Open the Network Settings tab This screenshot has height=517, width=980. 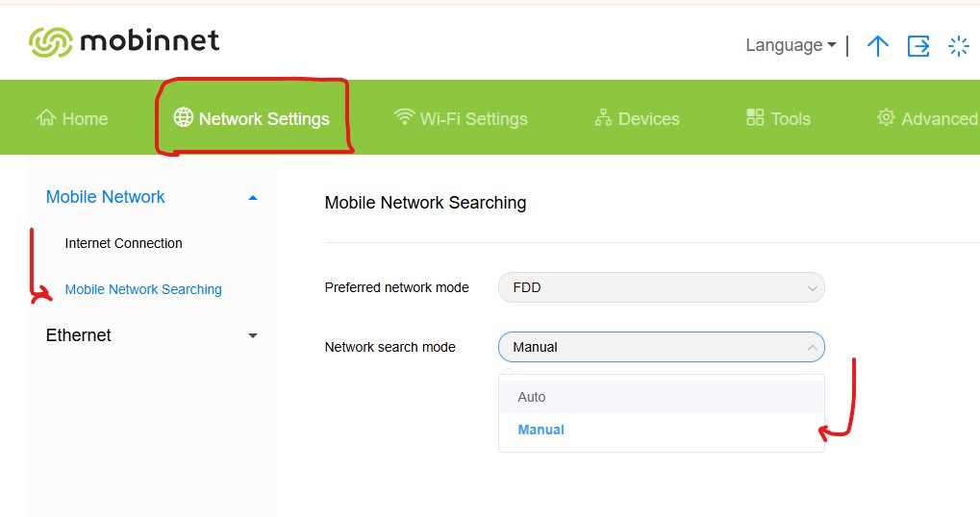click(252, 118)
